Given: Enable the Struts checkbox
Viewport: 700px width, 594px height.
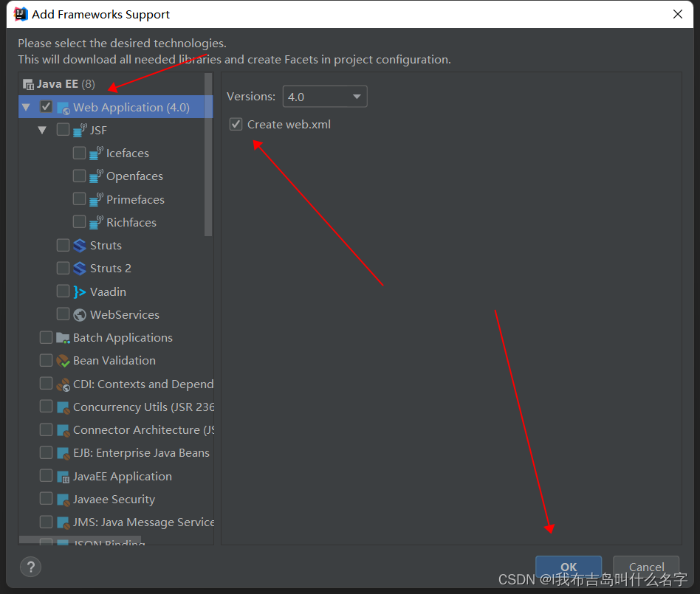Looking at the screenshot, I should (63, 244).
